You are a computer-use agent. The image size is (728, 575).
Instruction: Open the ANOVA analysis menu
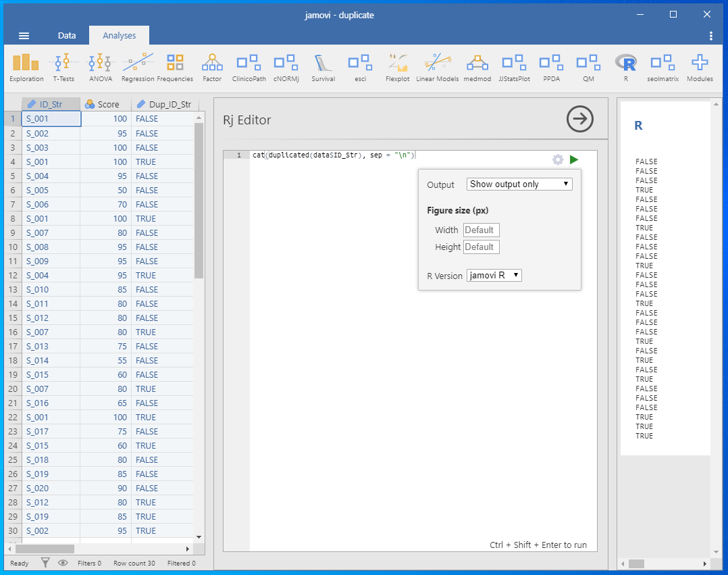click(x=101, y=68)
